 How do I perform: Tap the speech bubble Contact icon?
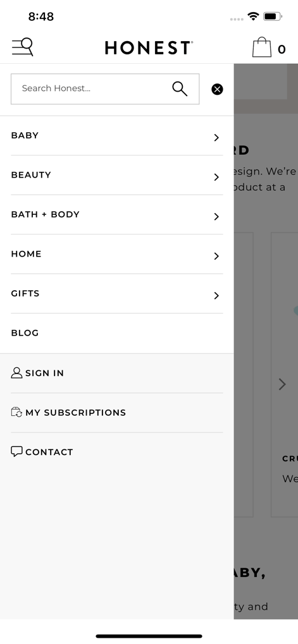[x=16, y=451]
